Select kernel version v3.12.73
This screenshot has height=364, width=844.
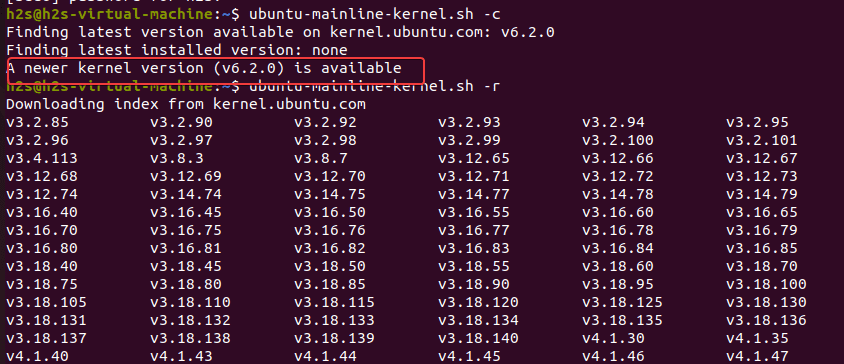762,177
